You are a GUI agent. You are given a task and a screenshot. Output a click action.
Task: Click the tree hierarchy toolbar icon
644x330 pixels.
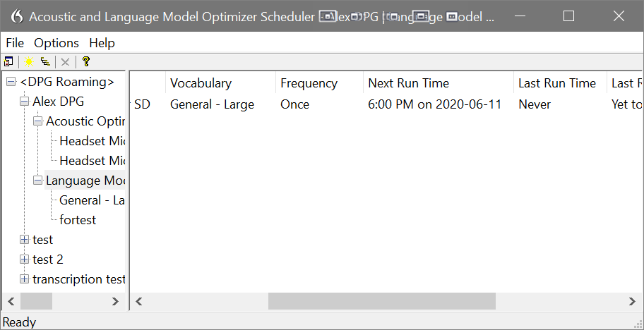45,62
